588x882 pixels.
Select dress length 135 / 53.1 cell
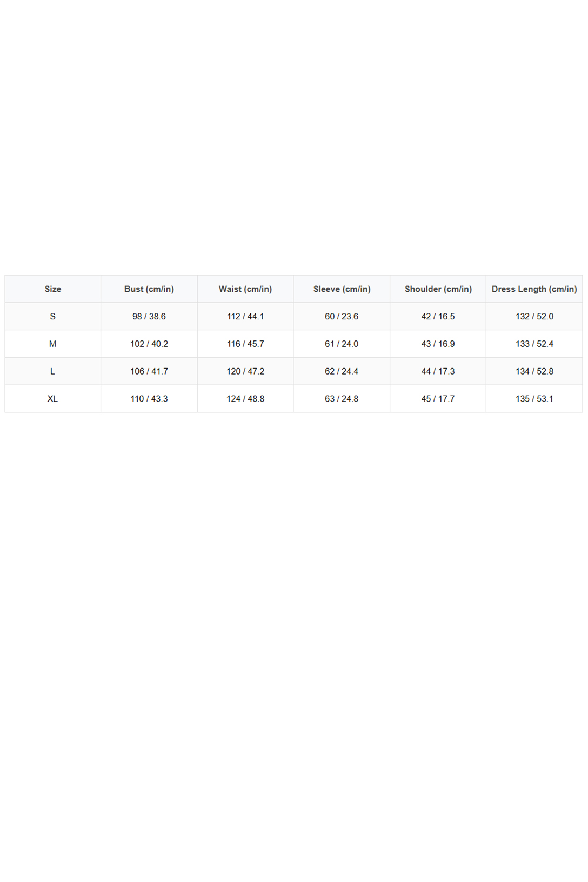pyautogui.click(x=534, y=399)
